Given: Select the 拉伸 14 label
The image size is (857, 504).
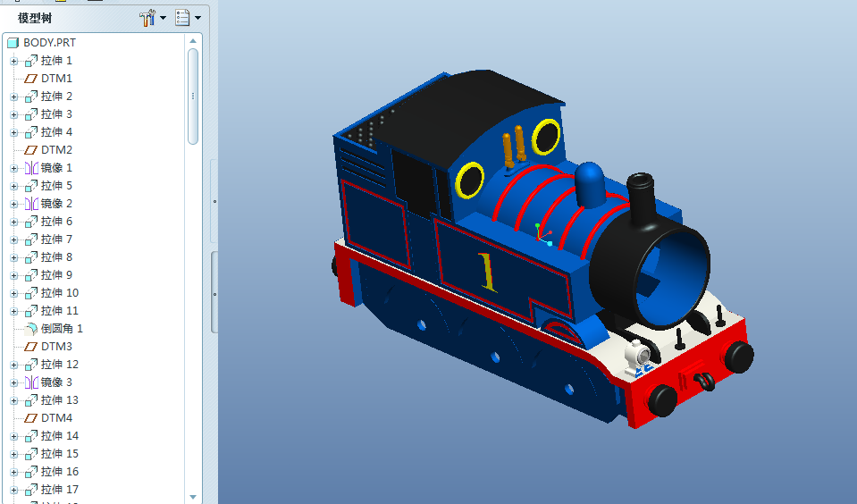Looking at the screenshot, I should [x=60, y=436].
